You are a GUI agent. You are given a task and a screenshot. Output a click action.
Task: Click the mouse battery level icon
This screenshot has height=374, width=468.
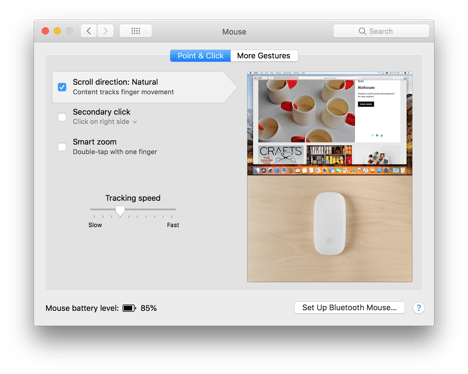pyautogui.click(x=129, y=308)
